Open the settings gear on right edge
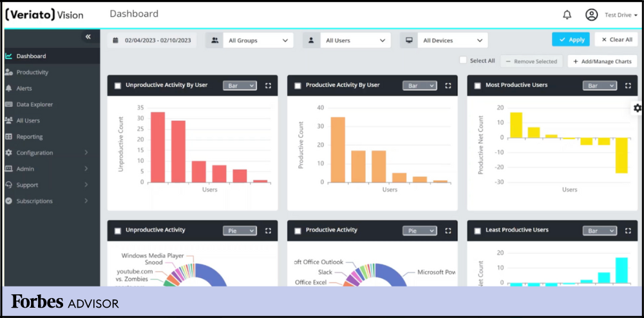644x318 pixels. (638, 108)
